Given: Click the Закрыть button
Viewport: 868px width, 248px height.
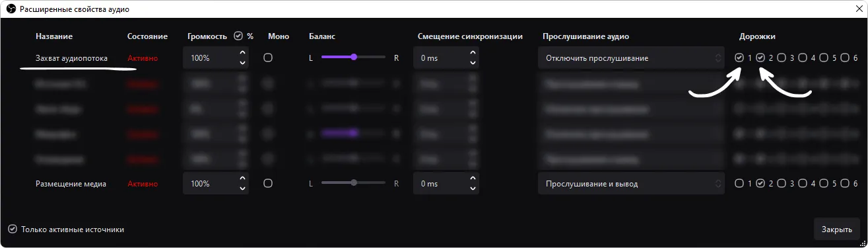Looking at the screenshot, I should coord(836,229).
